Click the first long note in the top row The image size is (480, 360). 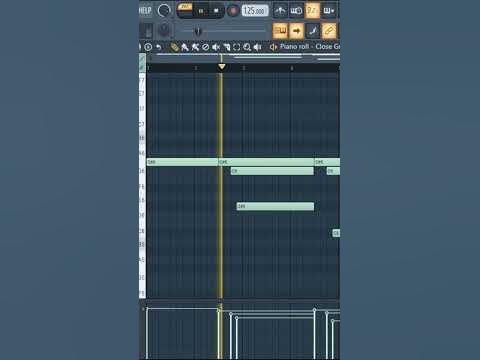tap(182, 162)
